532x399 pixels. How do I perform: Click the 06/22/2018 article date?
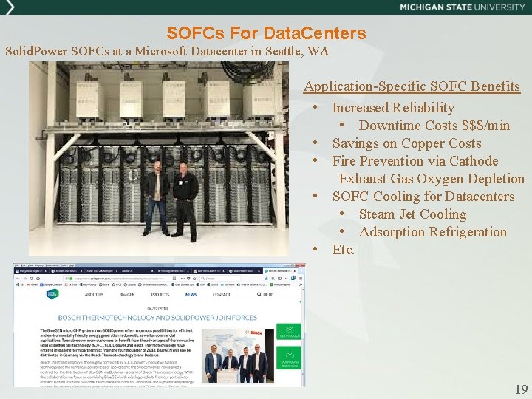[x=157, y=309]
